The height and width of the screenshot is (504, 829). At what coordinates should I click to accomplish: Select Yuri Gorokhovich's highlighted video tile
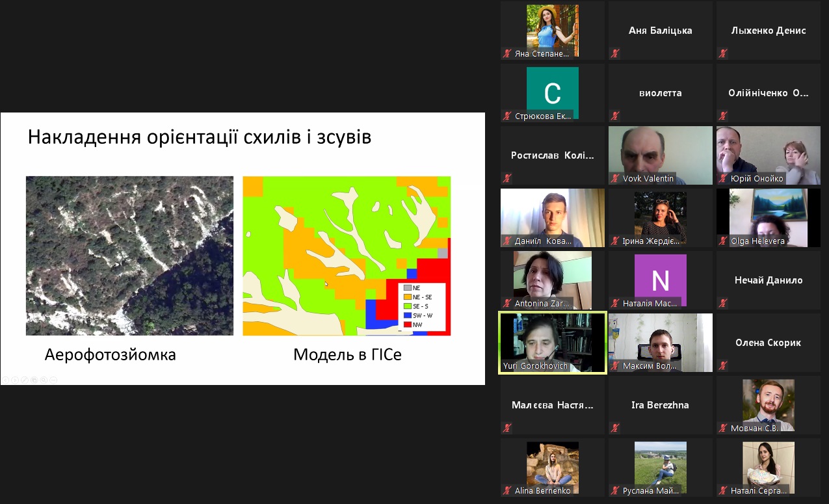tap(552, 343)
